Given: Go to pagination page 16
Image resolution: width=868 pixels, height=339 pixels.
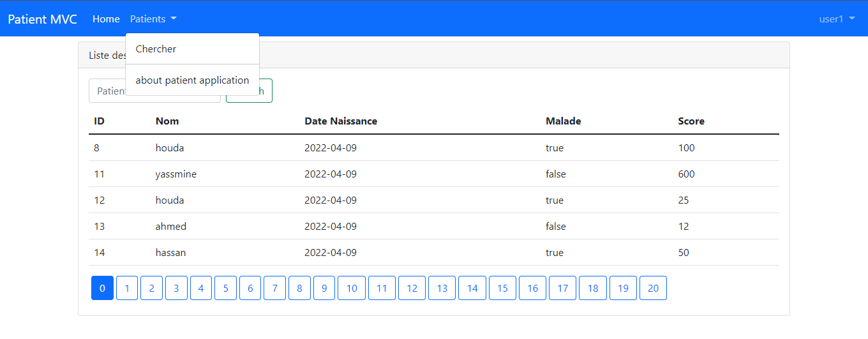Looking at the screenshot, I should (533, 289).
